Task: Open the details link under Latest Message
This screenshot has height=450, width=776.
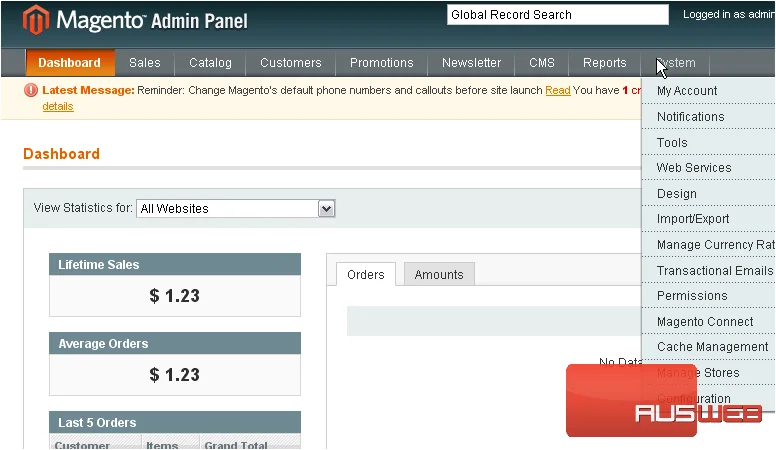Action: coord(58,106)
